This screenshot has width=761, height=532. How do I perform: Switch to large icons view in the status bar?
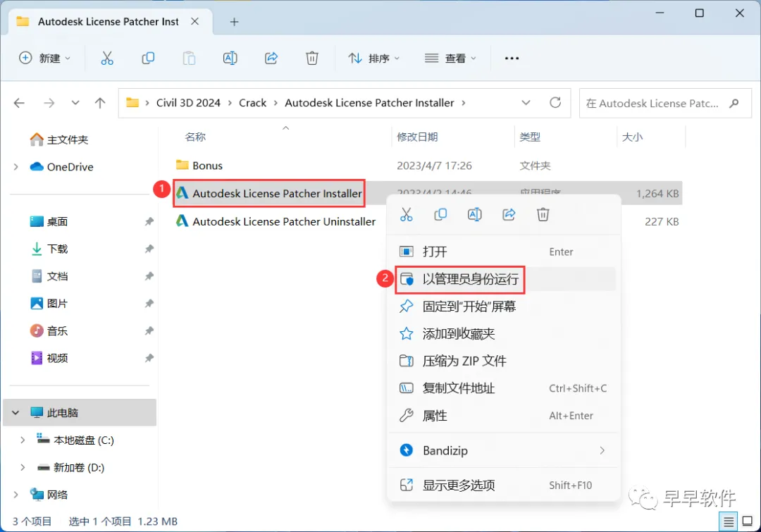tap(748, 522)
